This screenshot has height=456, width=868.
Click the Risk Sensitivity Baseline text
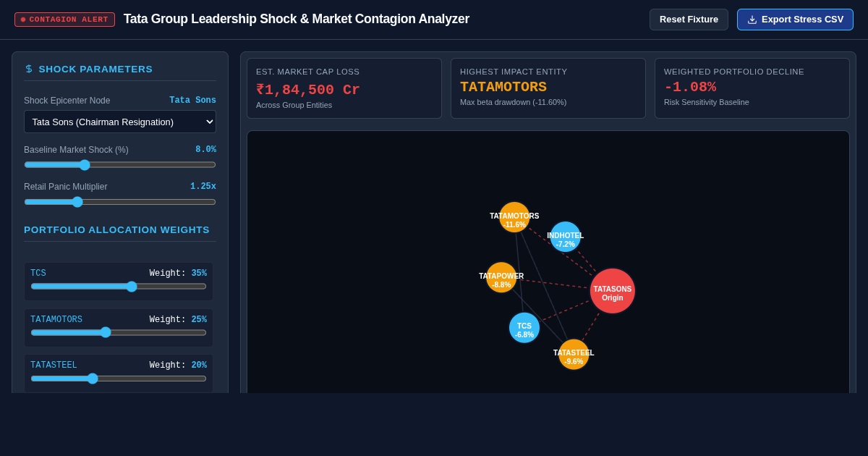707,102
